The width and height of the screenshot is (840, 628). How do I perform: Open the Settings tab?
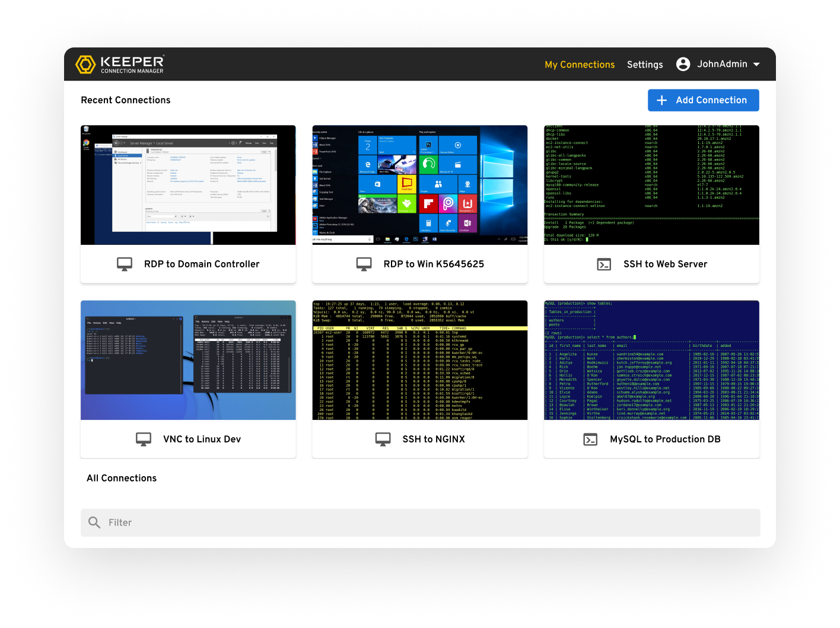[x=645, y=65]
